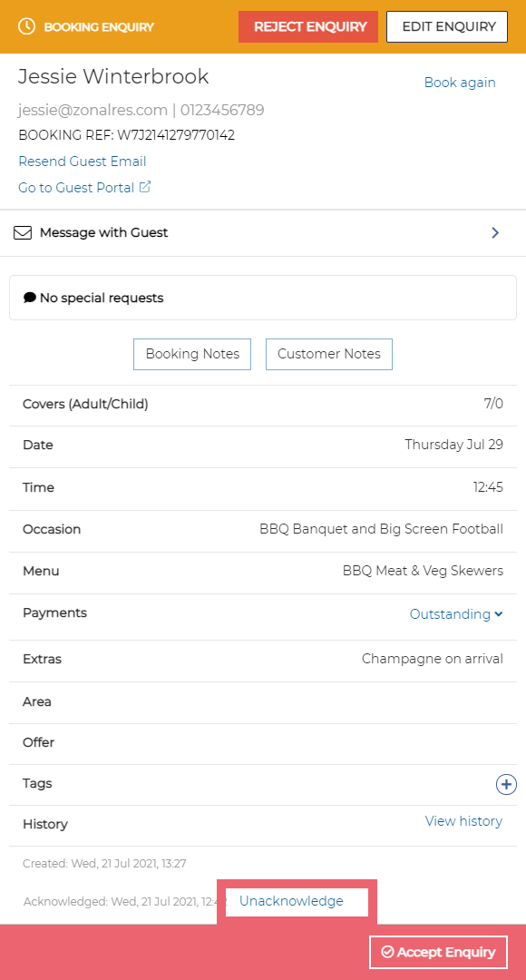Click the checkmark icon in Accept Enquiry
This screenshot has height=980, width=526.
click(387, 952)
